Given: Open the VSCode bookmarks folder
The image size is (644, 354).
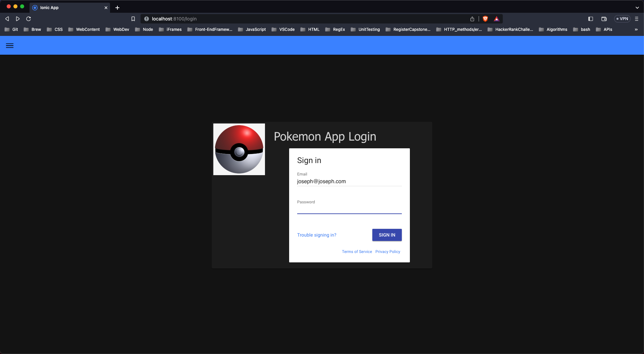Looking at the screenshot, I should [283, 30].
